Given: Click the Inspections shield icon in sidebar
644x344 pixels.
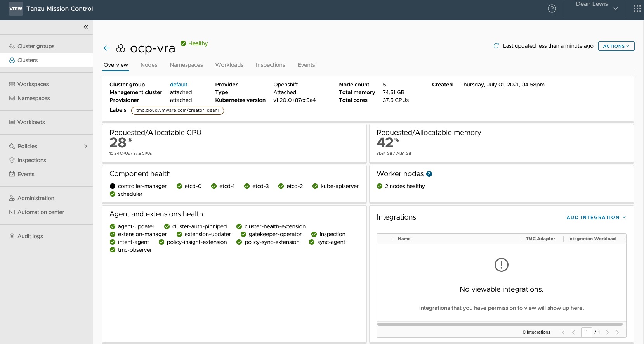Looking at the screenshot, I should pyautogui.click(x=12, y=160).
